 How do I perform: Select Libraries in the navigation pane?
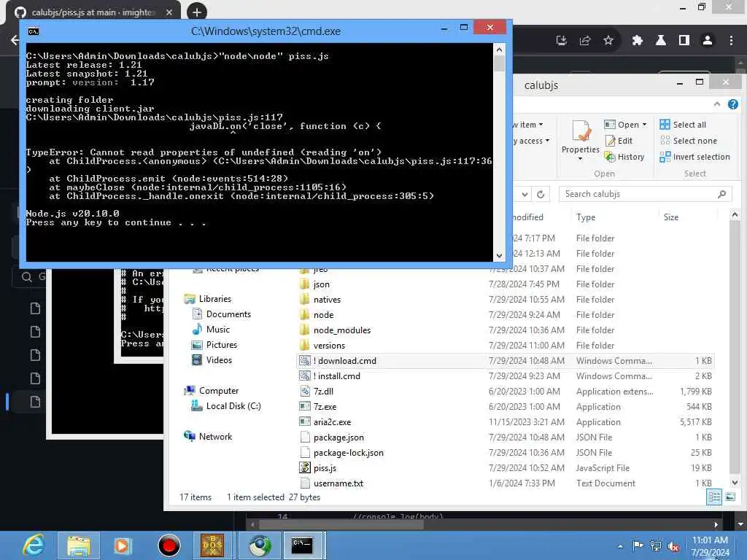(215, 298)
